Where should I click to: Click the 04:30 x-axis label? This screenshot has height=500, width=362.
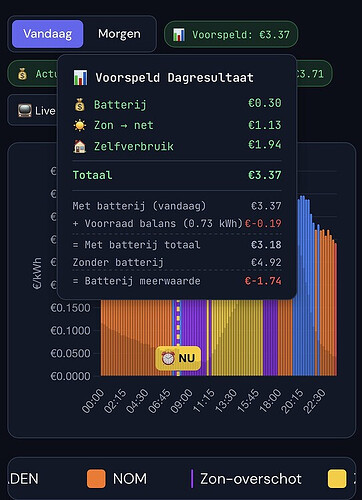[x=137, y=401]
